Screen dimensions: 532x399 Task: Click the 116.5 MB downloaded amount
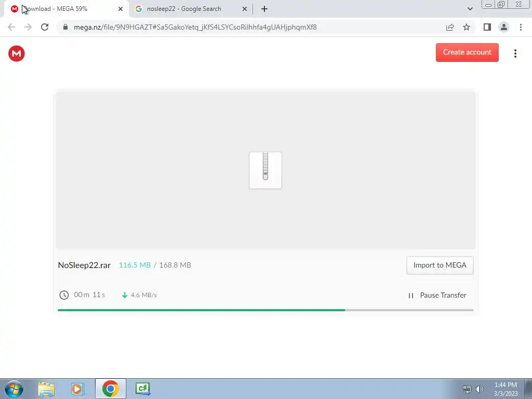pyautogui.click(x=135, y=265)
